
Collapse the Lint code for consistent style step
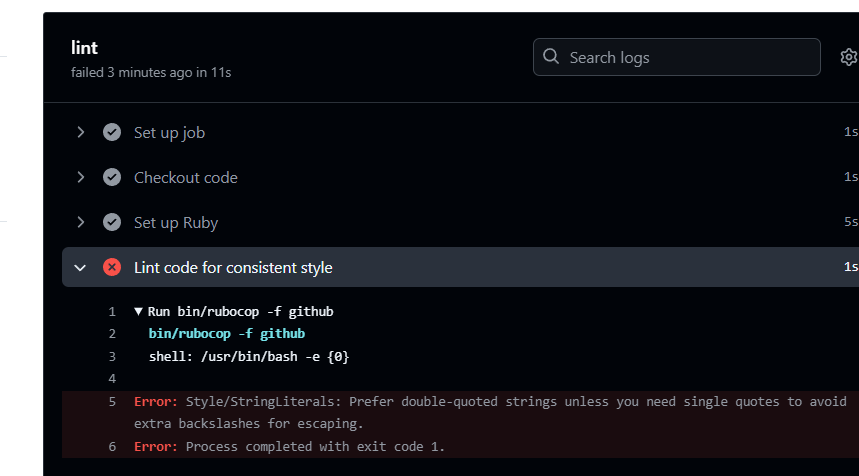(81, 267)
